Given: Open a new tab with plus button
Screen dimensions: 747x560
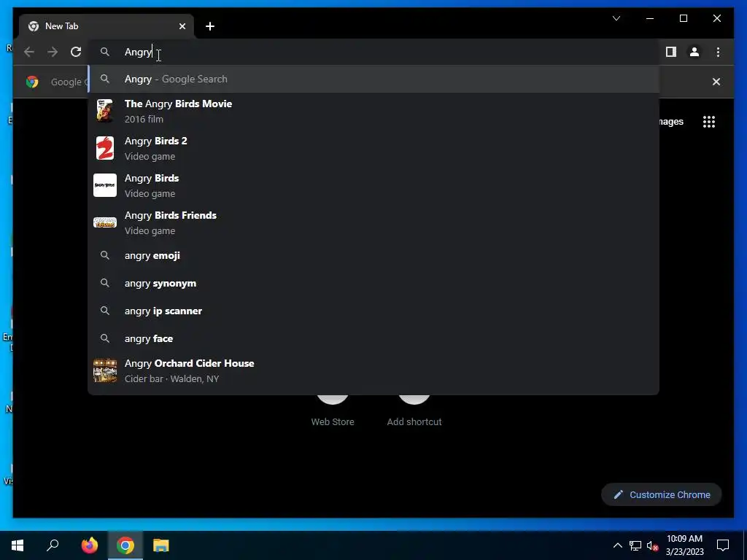Looking at the screenshot, I should point(210,26).
